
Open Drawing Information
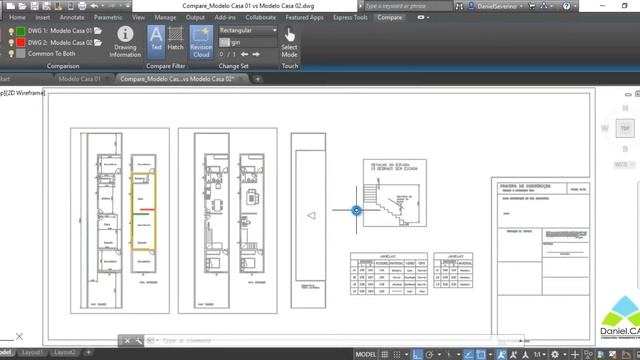[125, 42]
